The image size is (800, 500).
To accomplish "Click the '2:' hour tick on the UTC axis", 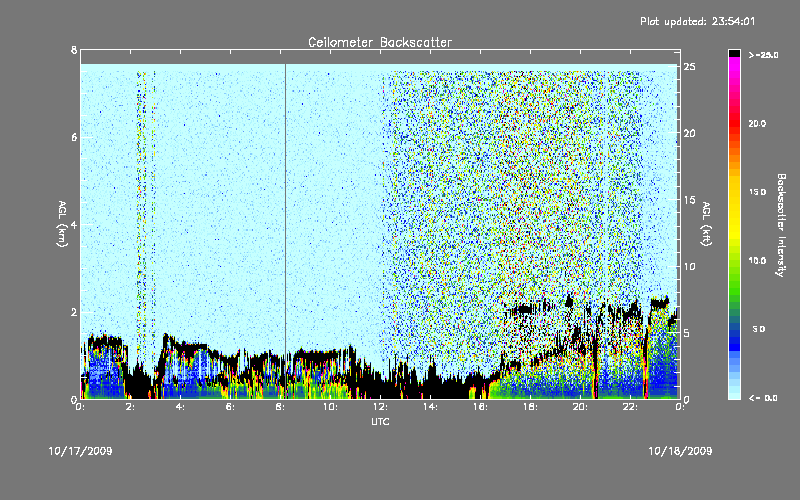I will 131,407.
